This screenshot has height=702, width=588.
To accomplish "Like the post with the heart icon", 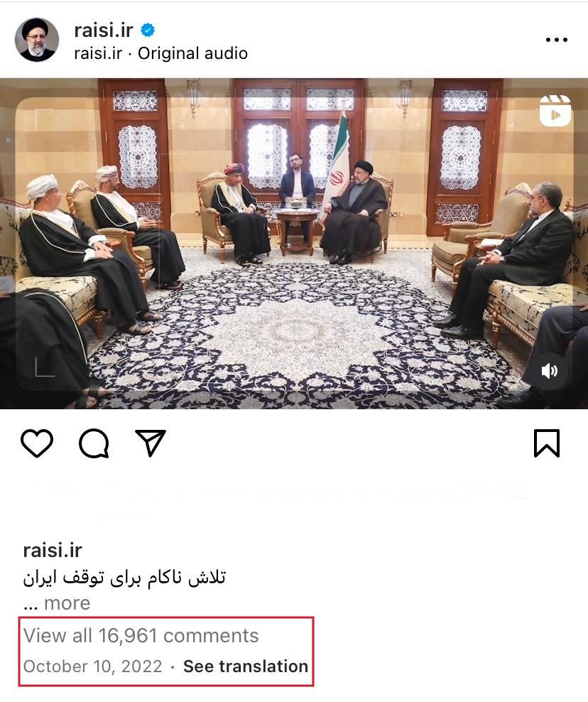I will point(37,443).
